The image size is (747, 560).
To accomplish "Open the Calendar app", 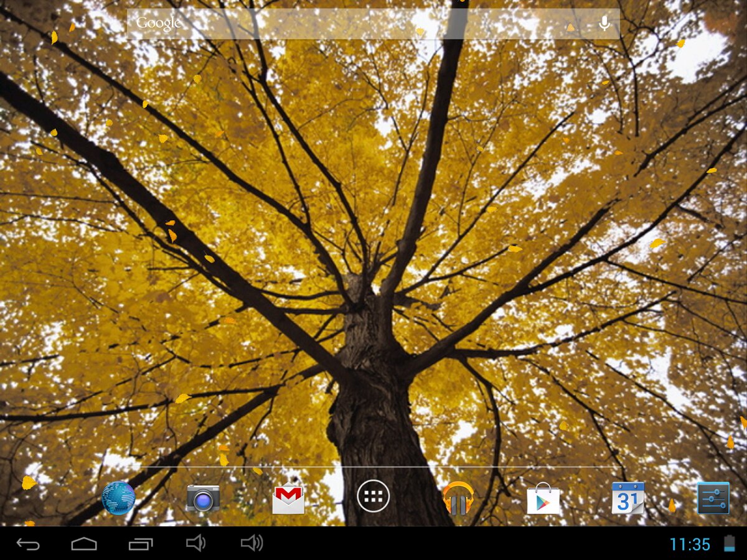I will click(627, 498).
